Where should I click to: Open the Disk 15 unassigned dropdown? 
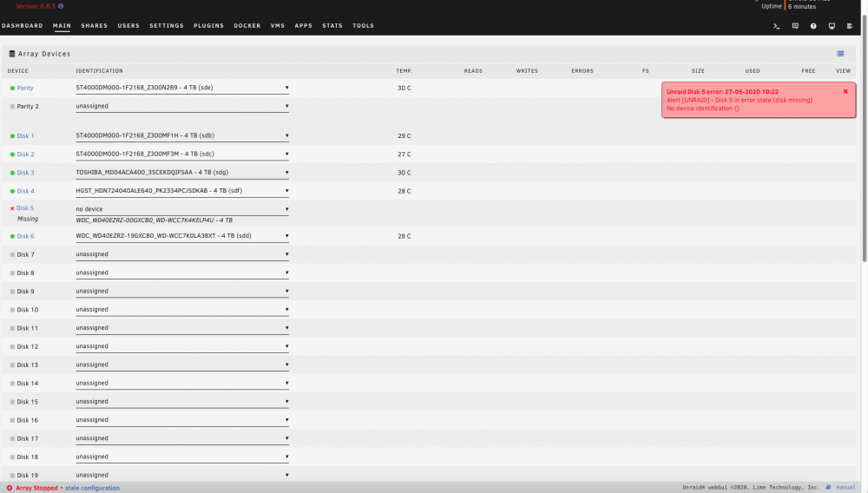click(182, 402)
